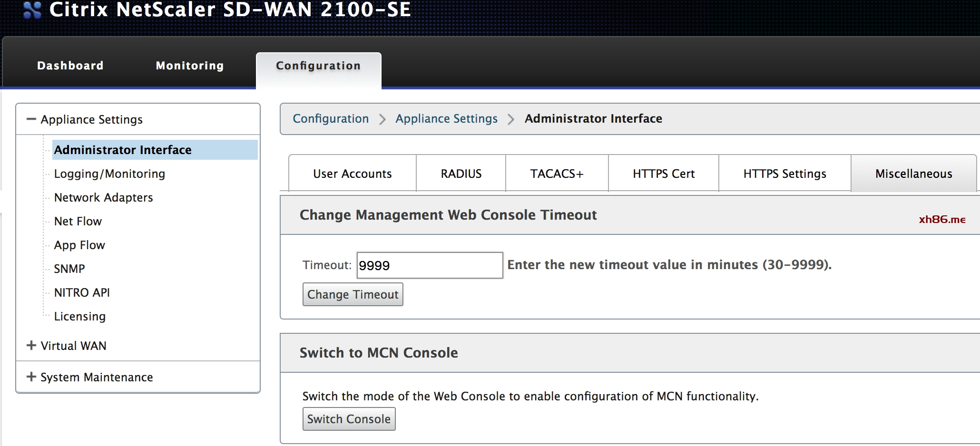Click the Change Timeout button
This screenshot has height=446, width=980.
[353, 294]
